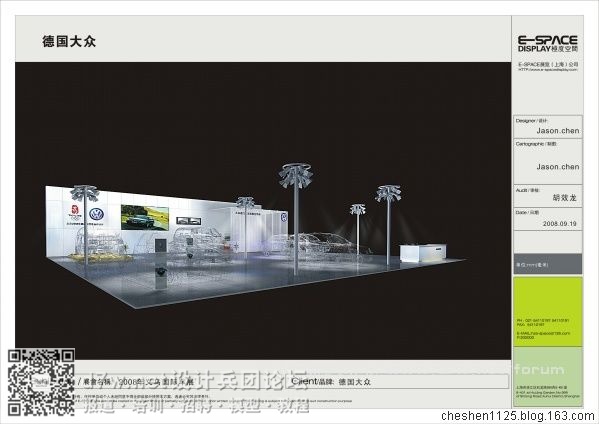Click the Volkswagen logo on the small right panel
The width and height of the screenshot is (599, 424).
(284, 218)
